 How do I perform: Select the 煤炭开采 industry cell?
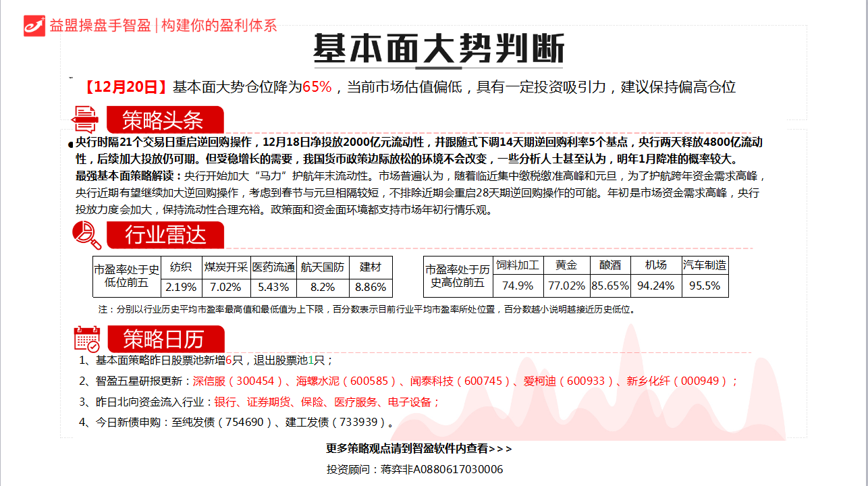pyautogui.click(x=225, y=267)
